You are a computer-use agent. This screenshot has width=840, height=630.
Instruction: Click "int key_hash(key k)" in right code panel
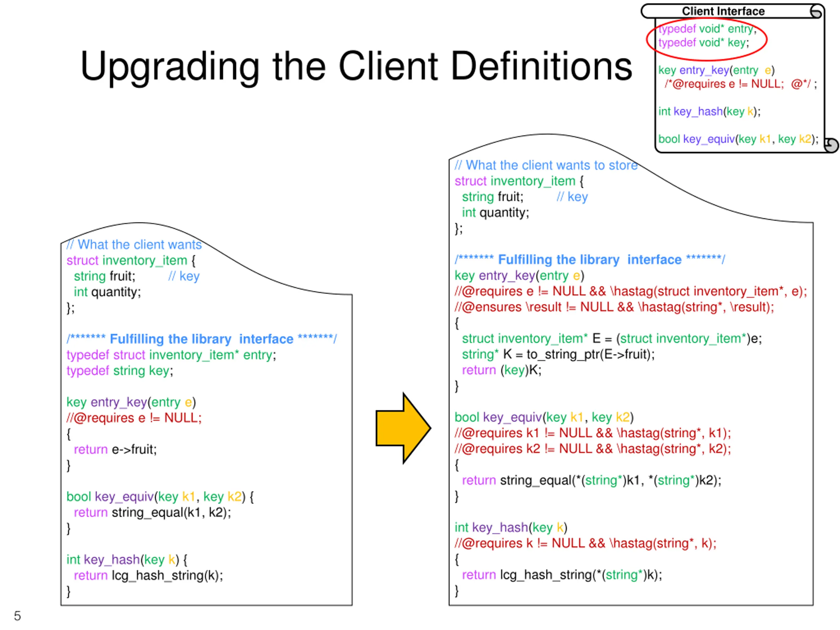point(511,528)
